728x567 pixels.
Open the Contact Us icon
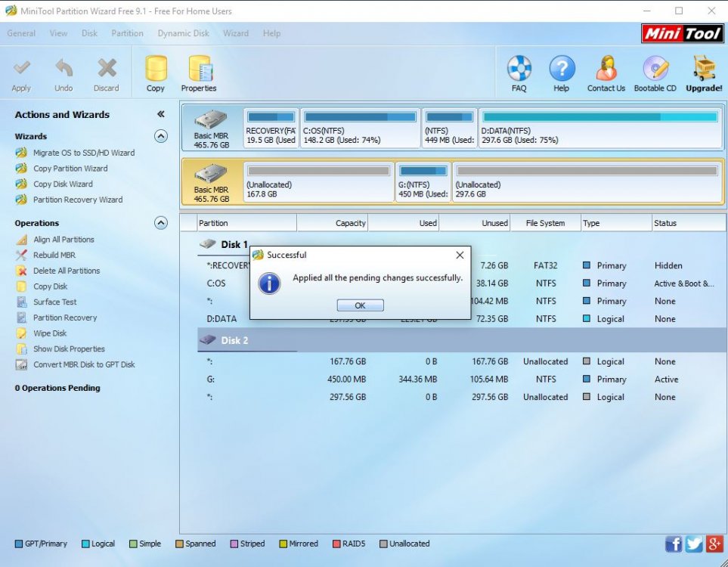coord(606,70)
